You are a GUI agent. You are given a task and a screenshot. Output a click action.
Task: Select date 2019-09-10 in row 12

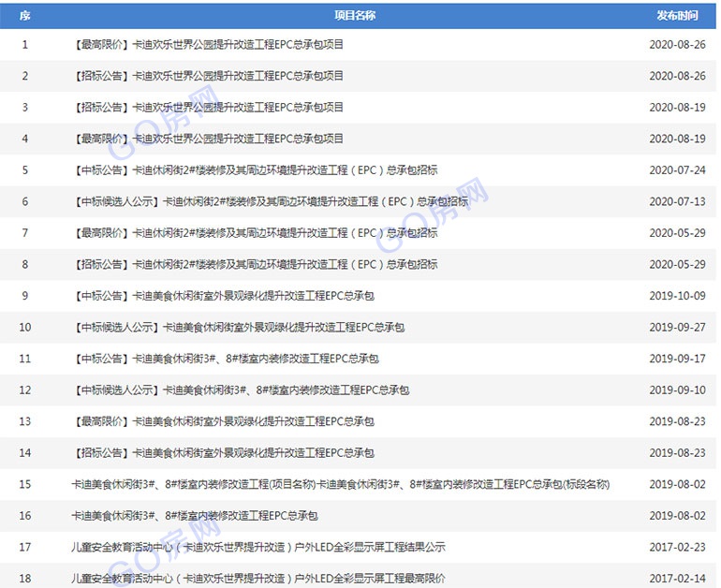[x=677, y=390]
